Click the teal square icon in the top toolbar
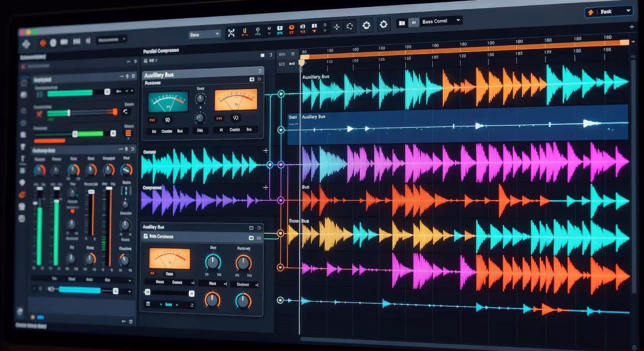 280,29
